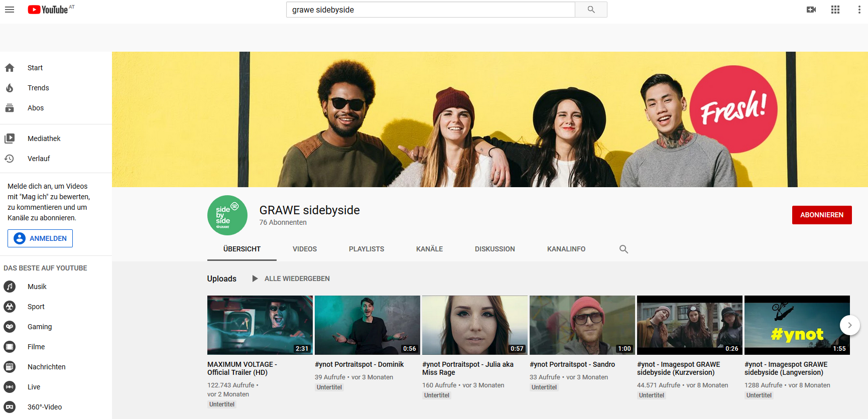Image resolution: width=868 pixels, height=419 pixels.
Task: Sign in with the Anmelden button
Action: point(40,238)
